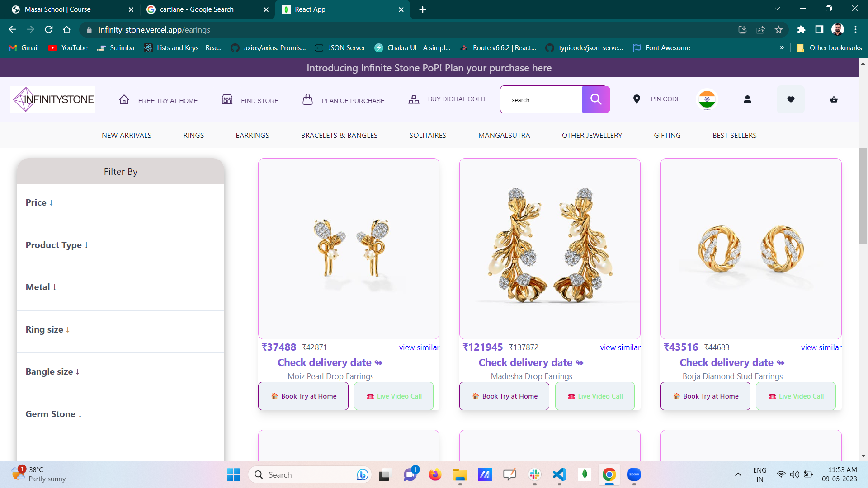Expand the Price filter
This screenshot has width=868, height=488.
coord(39,203)
